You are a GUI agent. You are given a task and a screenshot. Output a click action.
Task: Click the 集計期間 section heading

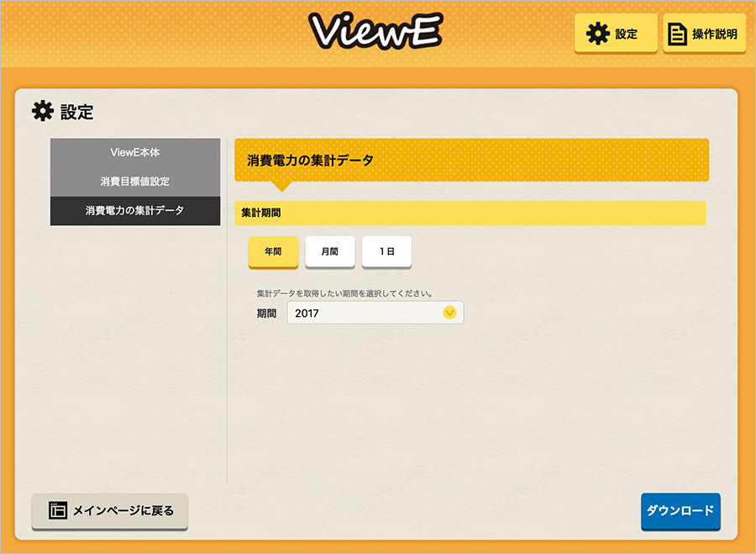click(x=261, y=213)
